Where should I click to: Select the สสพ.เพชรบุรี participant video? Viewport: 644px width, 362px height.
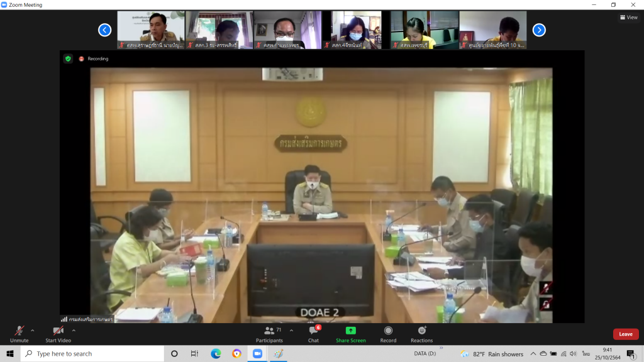point(425,30)
